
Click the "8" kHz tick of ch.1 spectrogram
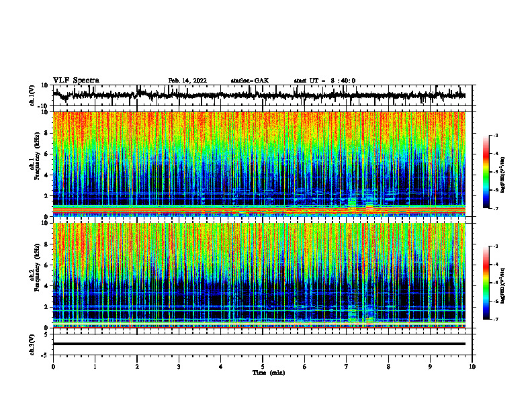click(47, 133)
